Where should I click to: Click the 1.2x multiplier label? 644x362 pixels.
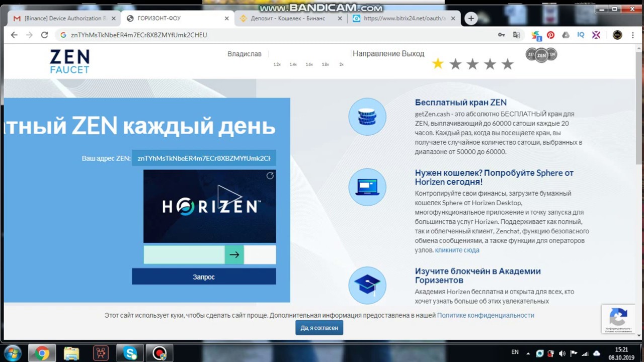(x=277, y=64)
